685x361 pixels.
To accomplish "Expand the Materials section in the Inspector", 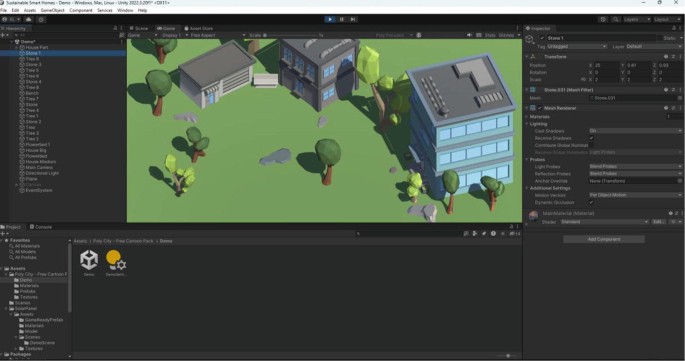I will tap(540, 117).
